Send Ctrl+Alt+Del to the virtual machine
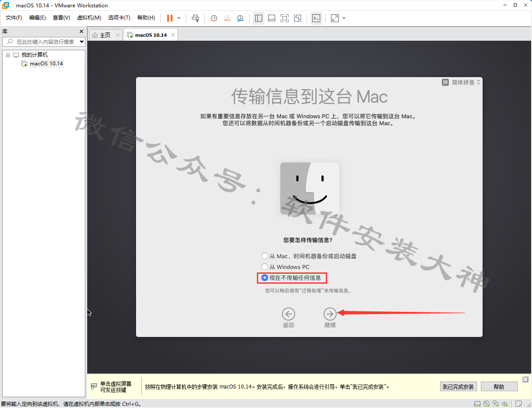532x408 pixels. click(x=195, y=18)
